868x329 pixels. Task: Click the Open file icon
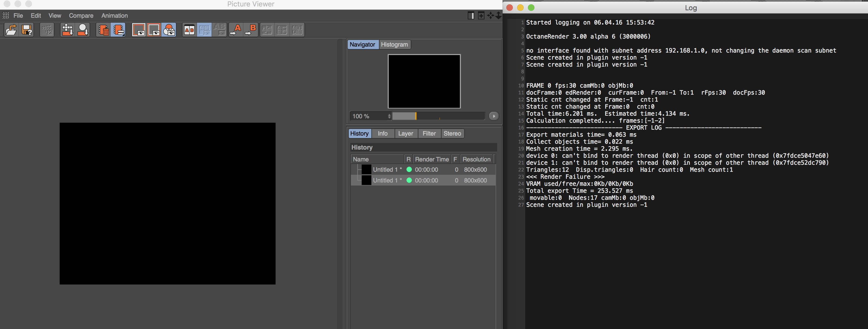click(x=11, y=30)
